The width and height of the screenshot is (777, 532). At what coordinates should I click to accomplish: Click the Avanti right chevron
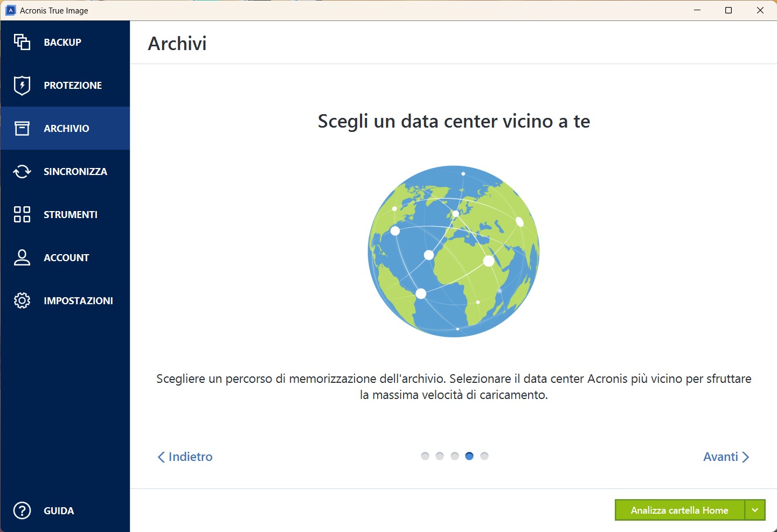(x=746, y=457)
